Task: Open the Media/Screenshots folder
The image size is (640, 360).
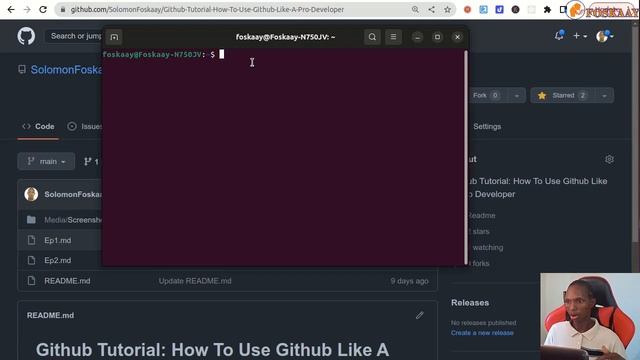Action: pyautogui.click(x=73, y=220)
